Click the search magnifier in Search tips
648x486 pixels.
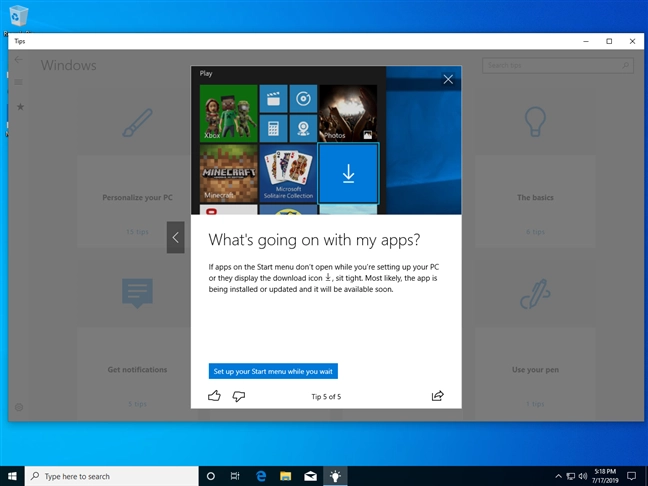[x=625, y=65]
